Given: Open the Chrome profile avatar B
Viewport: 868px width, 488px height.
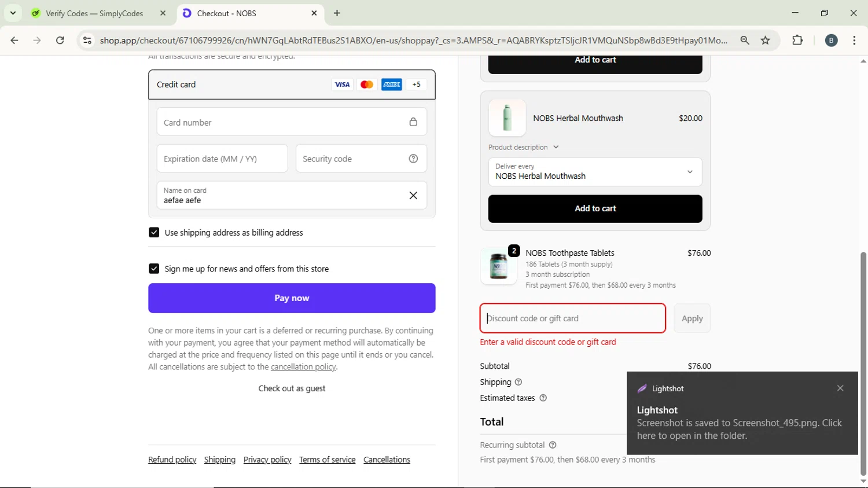Looking at the screenshot, I should pyautogui.click(x=831, y=40).
